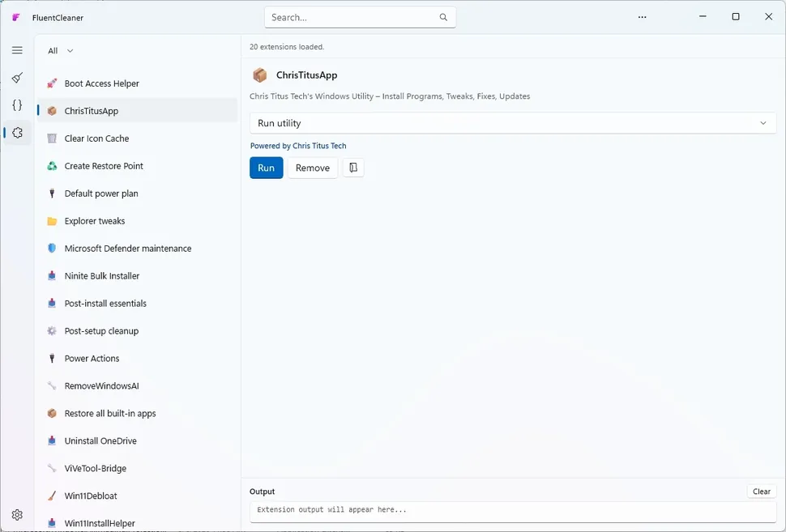Select ChrisTitusApp in the extension list

(138, 111)
